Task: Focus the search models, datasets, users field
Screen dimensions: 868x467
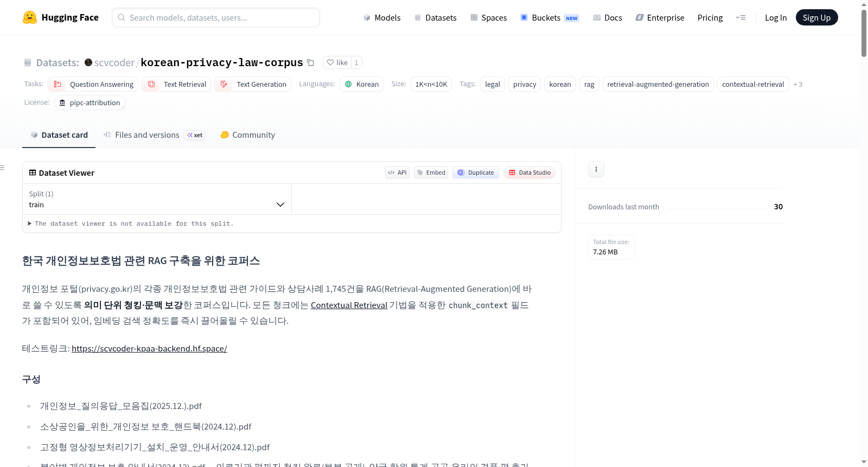Action: [216, 17]
